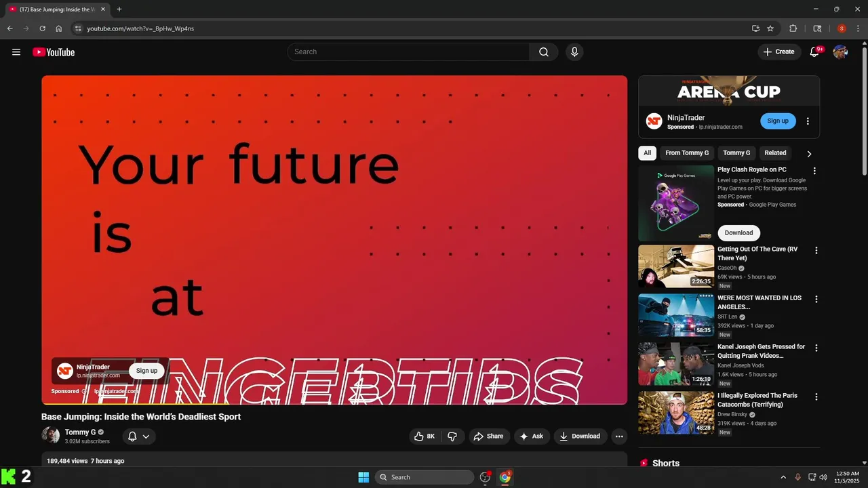Start voice search with microphone icon
The image size is (868, 488).
click(x=574, y=52)
